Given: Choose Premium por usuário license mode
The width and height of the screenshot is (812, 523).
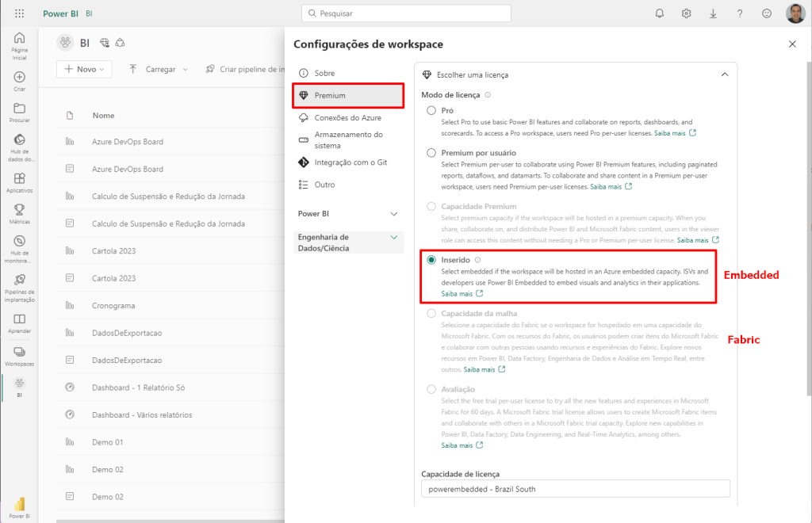Looking at the screenshot, I should coord(431,153).
